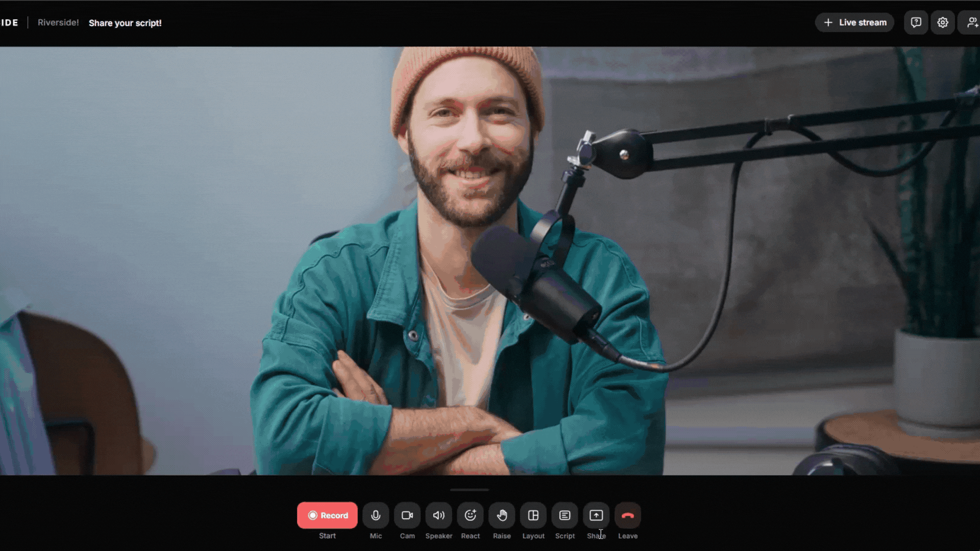Leave the studio session
The width and height of the screenshot is (980, 551).
click(x=628, y=515)
